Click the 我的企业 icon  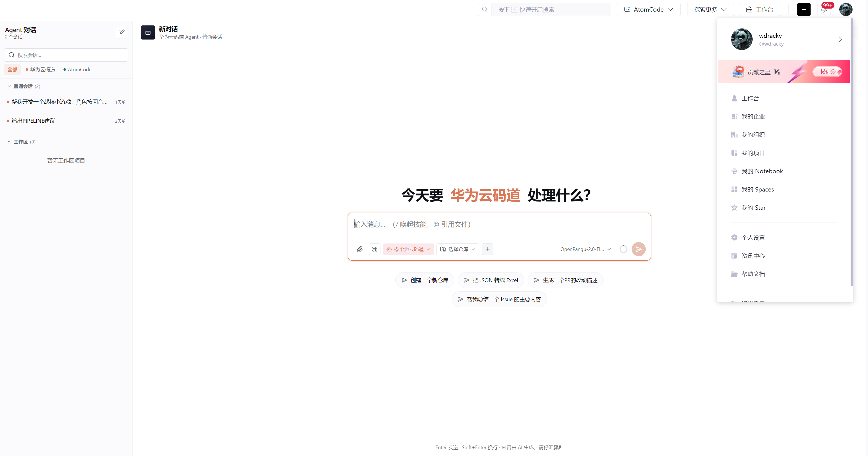pyautogui.click(x=734, y=116)
